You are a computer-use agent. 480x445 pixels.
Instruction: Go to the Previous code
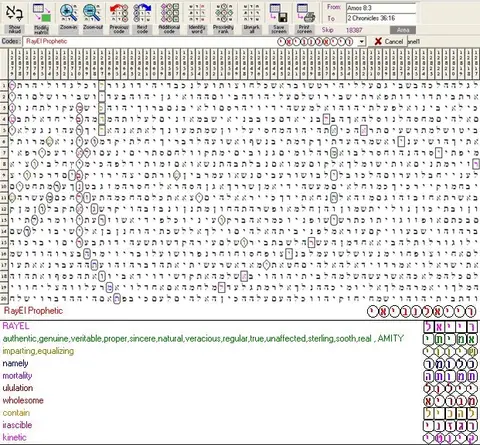119,18
